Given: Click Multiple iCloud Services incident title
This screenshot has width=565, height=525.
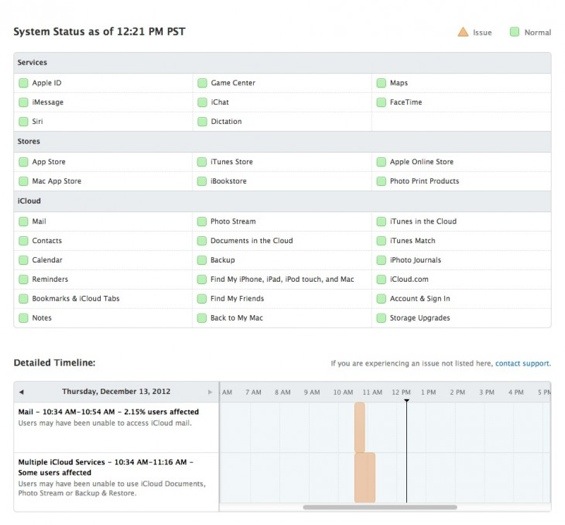Looking at the screenshot, I should pos(106,467).
